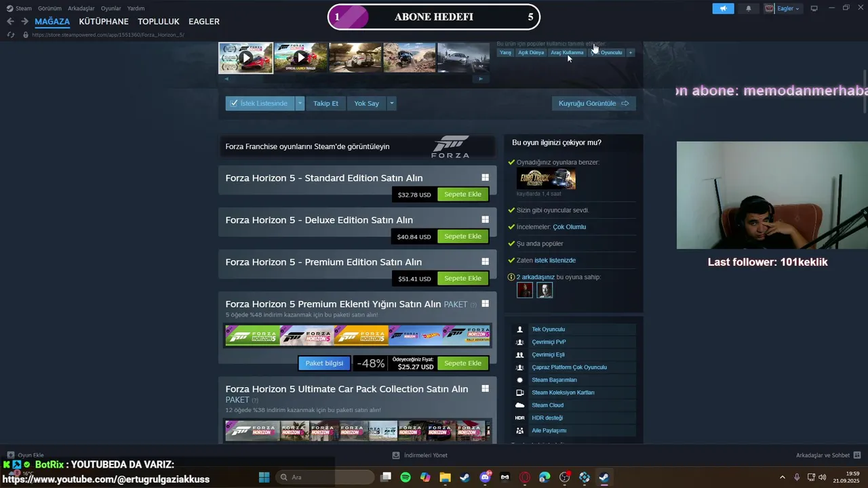The height and width of the screenshot is (488, 868).
Task: Open Steam announcements megaphone button
Action: (x=723, y=8)
